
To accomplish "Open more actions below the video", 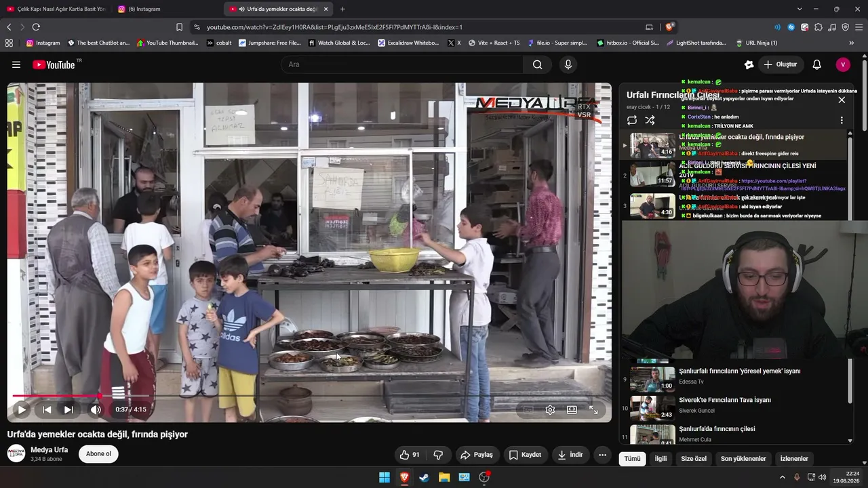I will (x=602, y=455).
